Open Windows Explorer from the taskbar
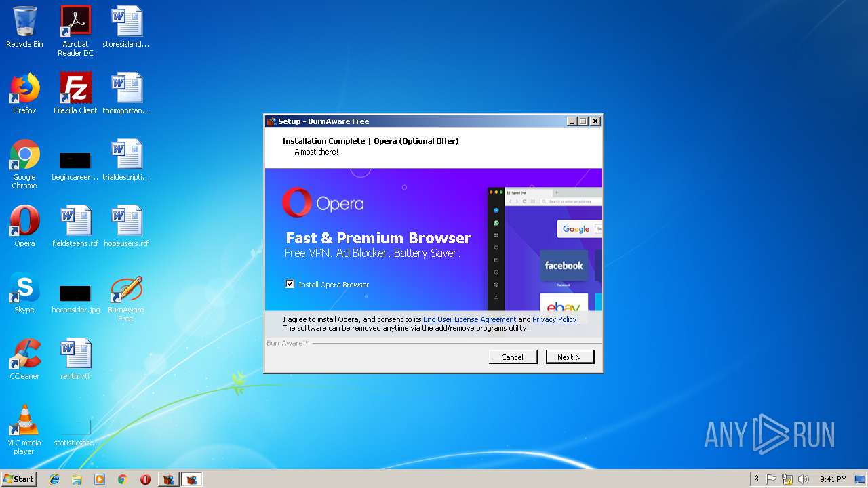The image size is (868, 488). point(77,479)
